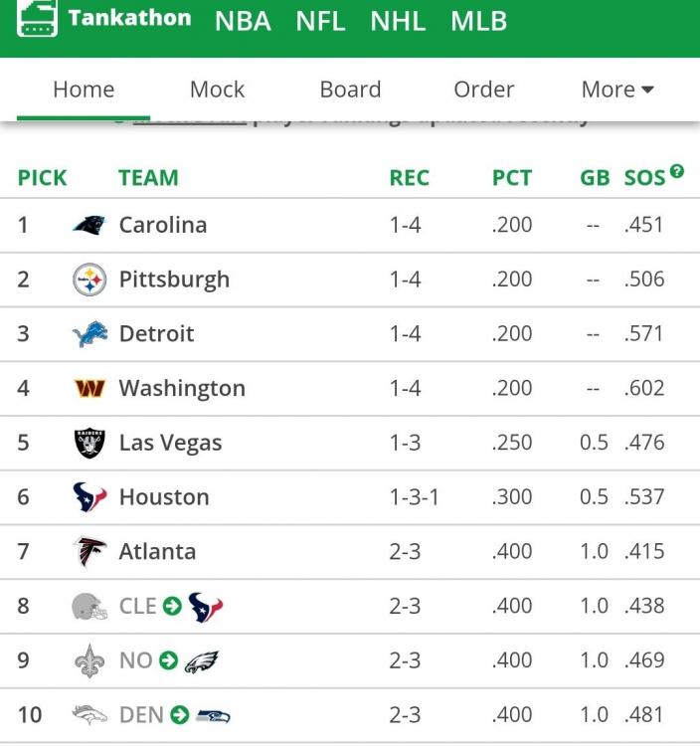Viewport: 700px width, 746px height.
Task: Go to the Order tab
Action: point(483,90)
